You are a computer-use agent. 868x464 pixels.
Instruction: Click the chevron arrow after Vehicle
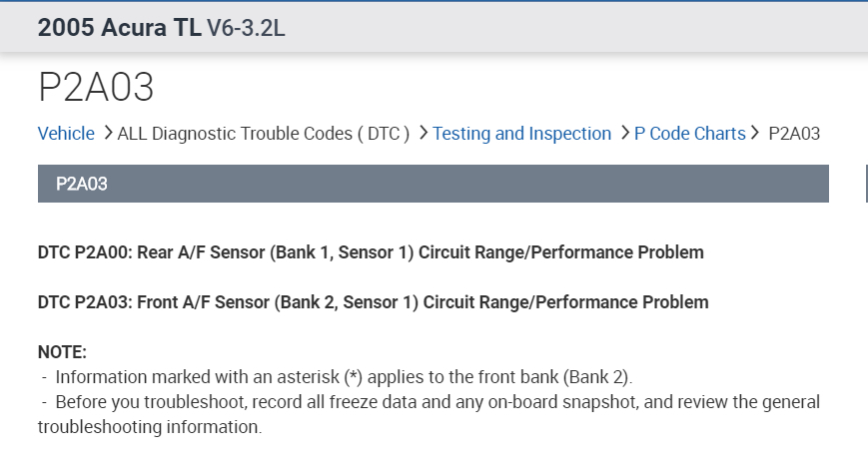[x=107, y=134]
